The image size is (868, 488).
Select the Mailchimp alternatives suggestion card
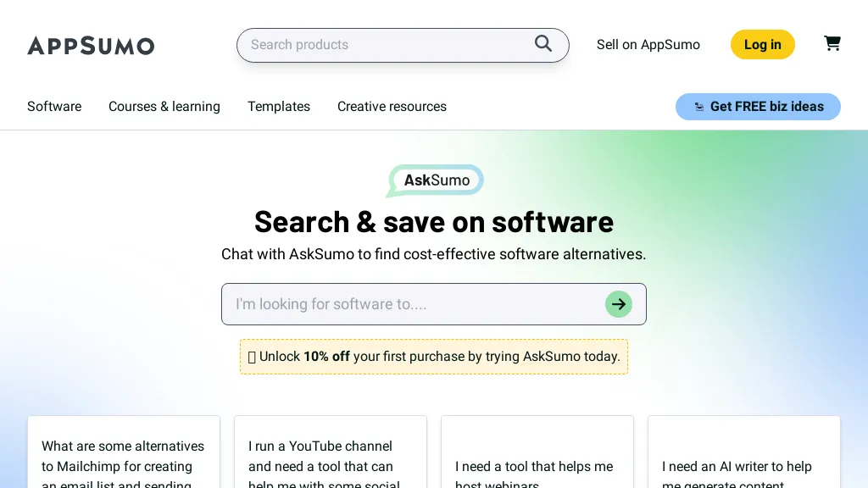click(x=124, y=457)
